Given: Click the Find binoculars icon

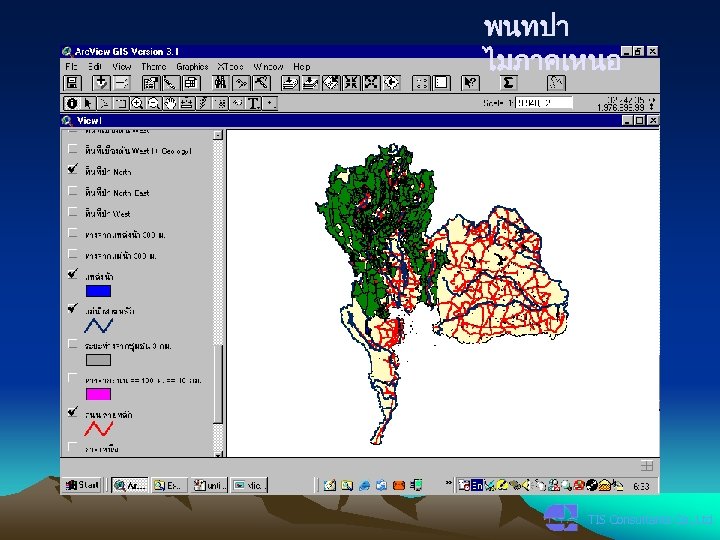Looking at the screenshot, I should [220, 83].
